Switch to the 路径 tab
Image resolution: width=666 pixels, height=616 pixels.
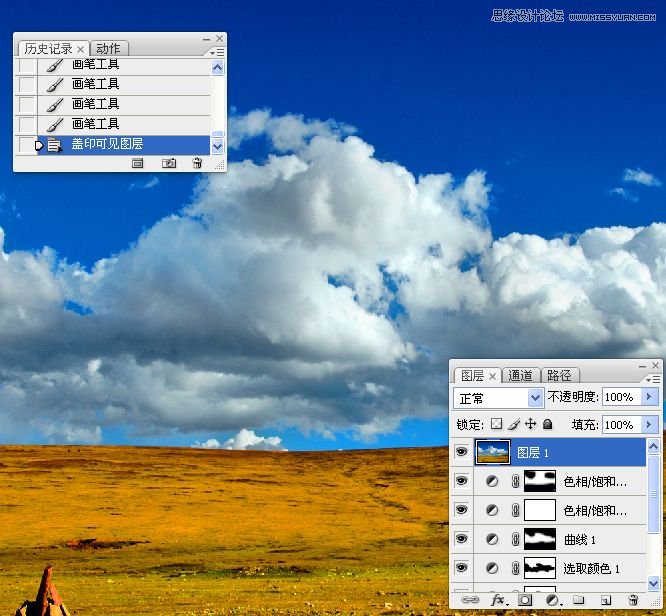coord(559,376)
